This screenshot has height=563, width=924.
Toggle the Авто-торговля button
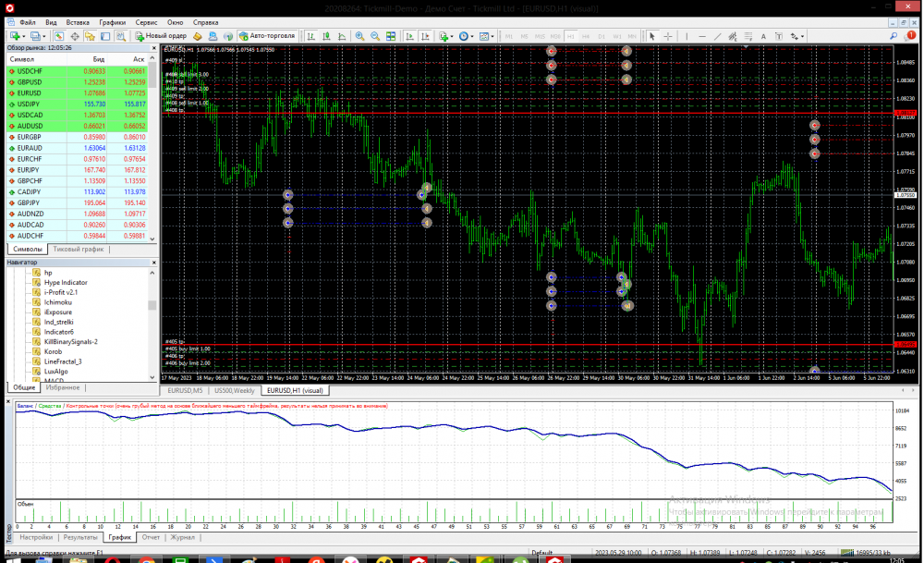click(267, 36)
